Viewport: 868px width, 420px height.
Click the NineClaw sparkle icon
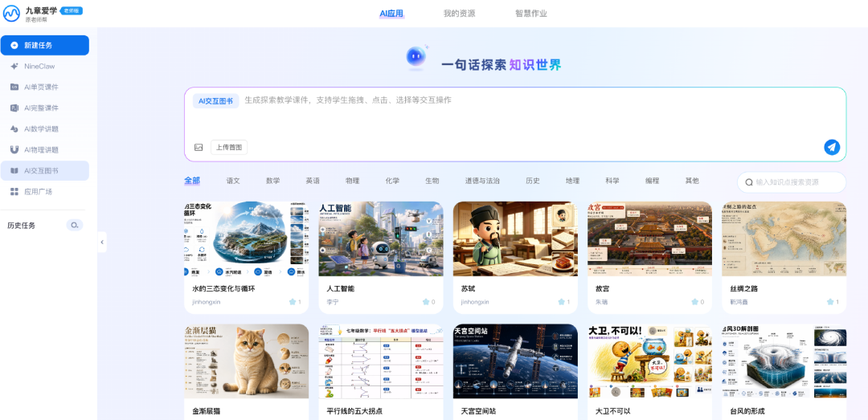click(14, 66)
